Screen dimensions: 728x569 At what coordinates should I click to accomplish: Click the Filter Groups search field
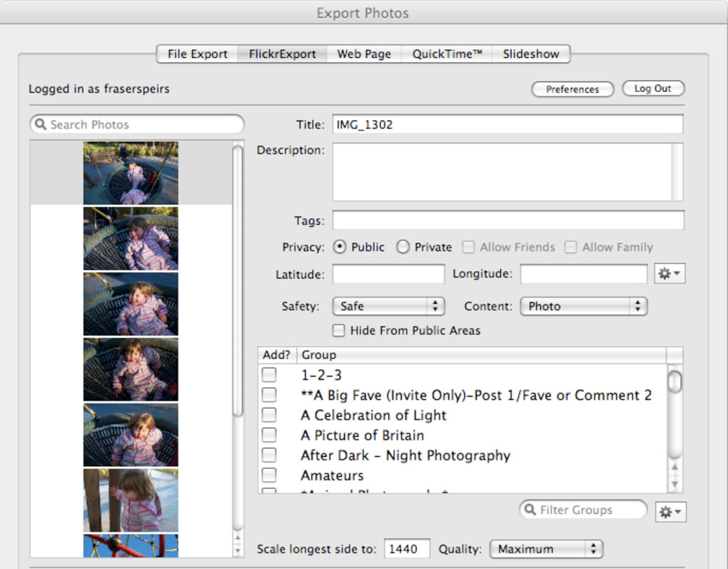[583, 510]
